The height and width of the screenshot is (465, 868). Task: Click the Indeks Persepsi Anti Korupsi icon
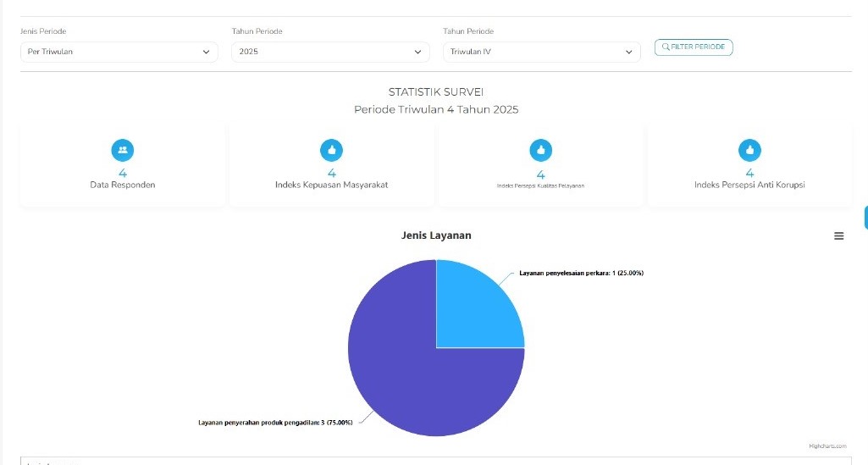click(749, 150)
